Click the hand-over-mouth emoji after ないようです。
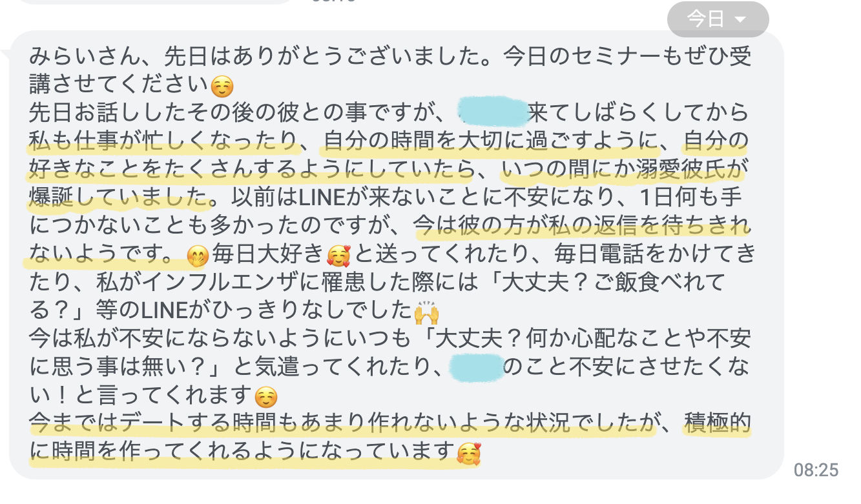Image resolution: width=861 pixels, height=504 pixels. [x=196, y=257]
